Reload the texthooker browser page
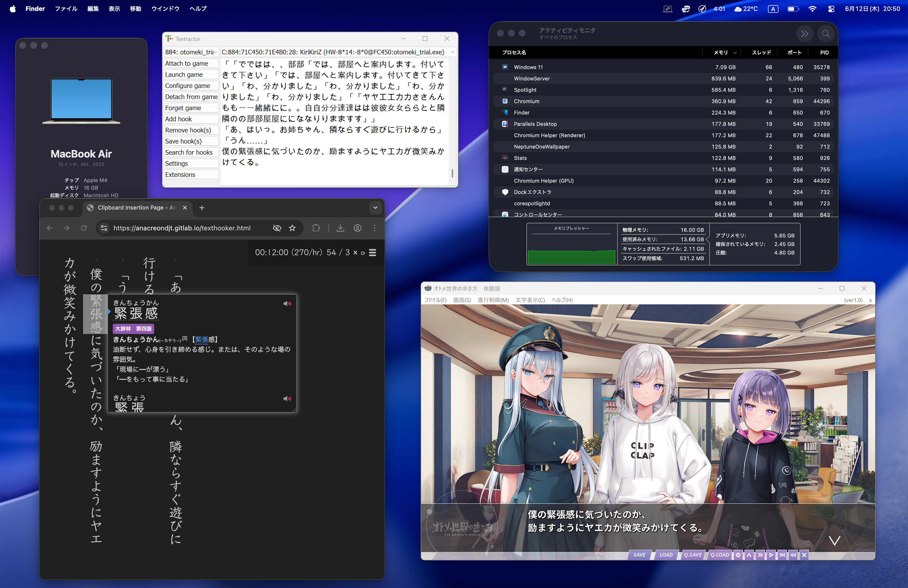This screenshot has height=588, width=908. point(84,228)
